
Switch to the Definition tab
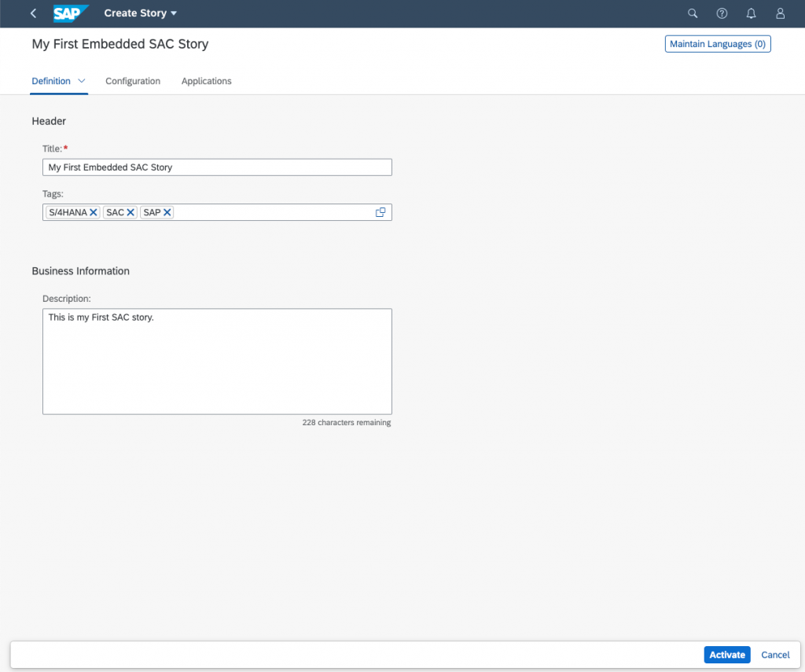click(51, 81)
